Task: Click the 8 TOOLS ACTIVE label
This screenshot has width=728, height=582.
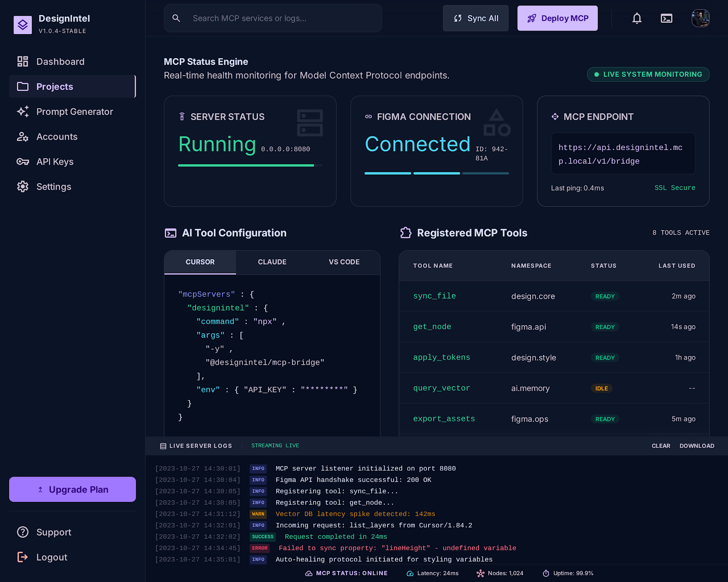Action: [x=681, y=233]
